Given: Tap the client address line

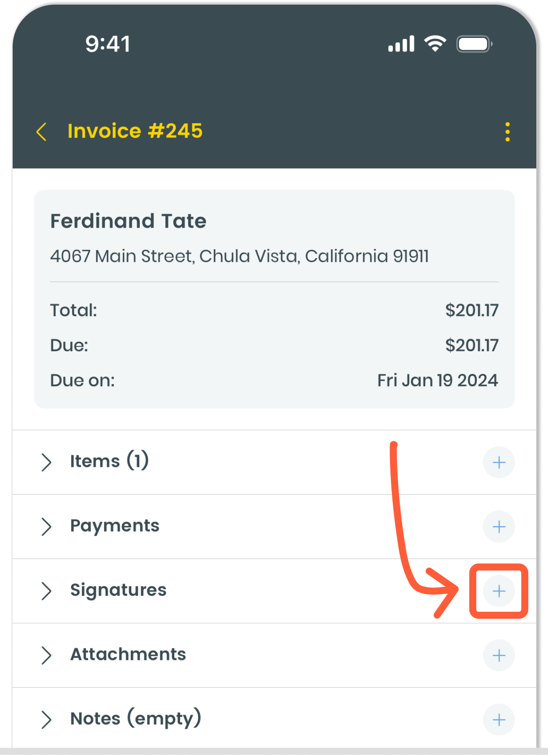Looking at the screenshot, I should [x=239, y=256].
